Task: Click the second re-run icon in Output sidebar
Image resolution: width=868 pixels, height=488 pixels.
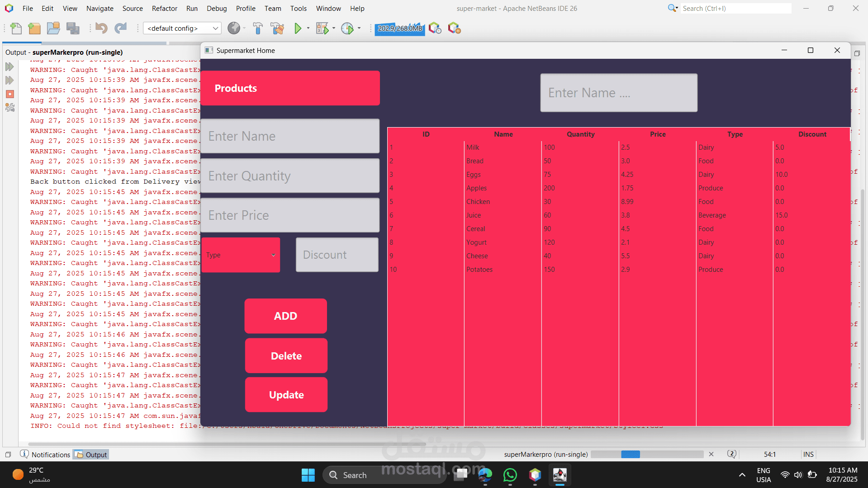Action: click(x=9, y=81)
